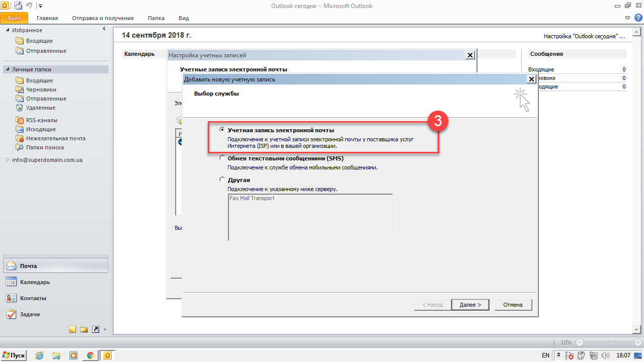Collapse the Избранное group
Viewport: 644px width, 362px height.
point(8,31)
